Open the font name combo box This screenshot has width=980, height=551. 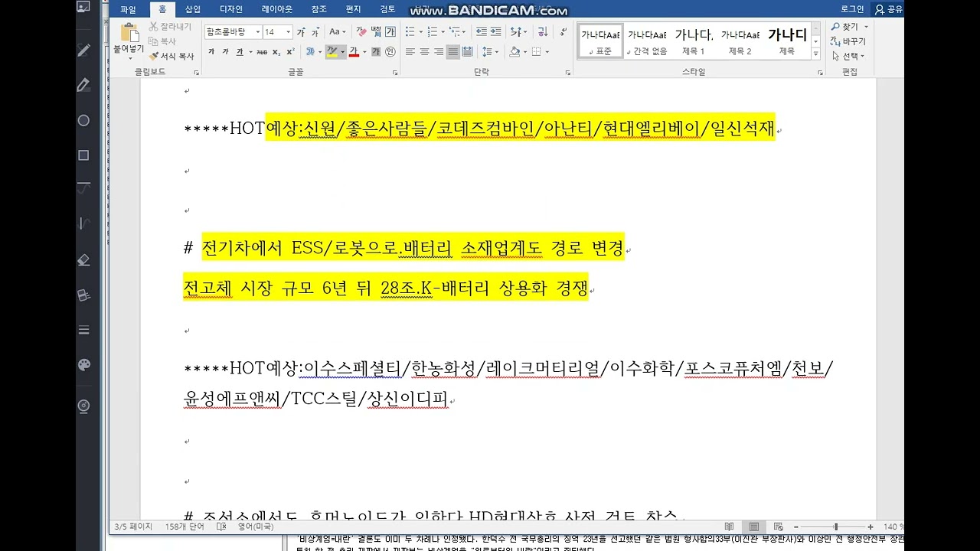[232, 32]
